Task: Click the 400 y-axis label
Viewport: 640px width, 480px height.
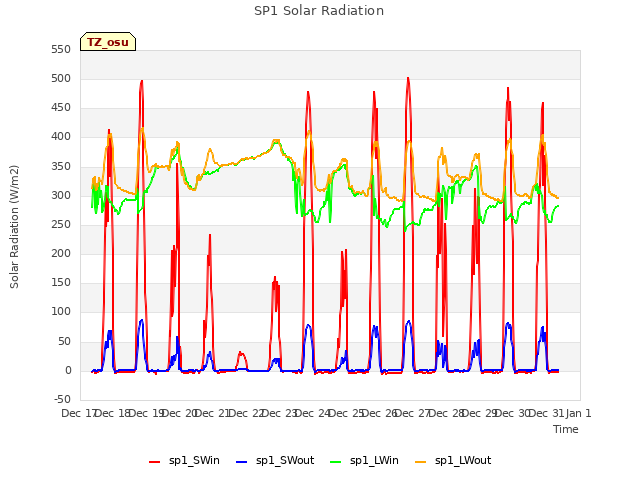Action: tap(61, 137)
